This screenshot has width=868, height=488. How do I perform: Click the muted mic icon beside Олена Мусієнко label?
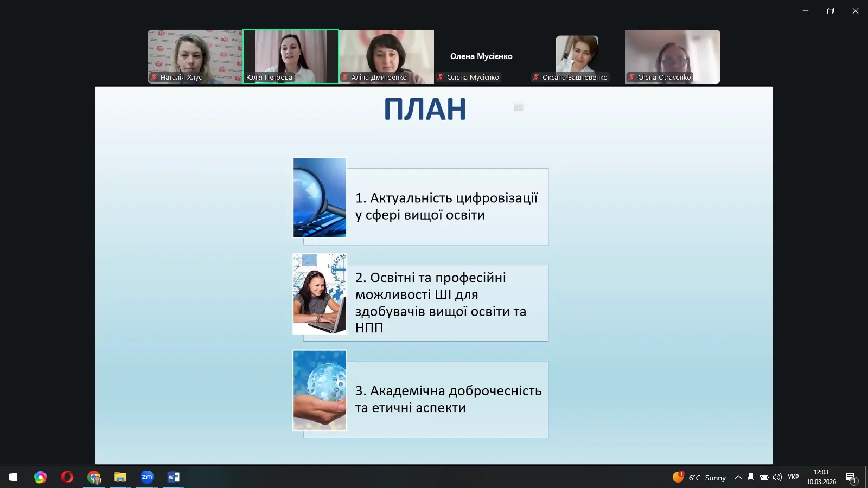(441, 77)
